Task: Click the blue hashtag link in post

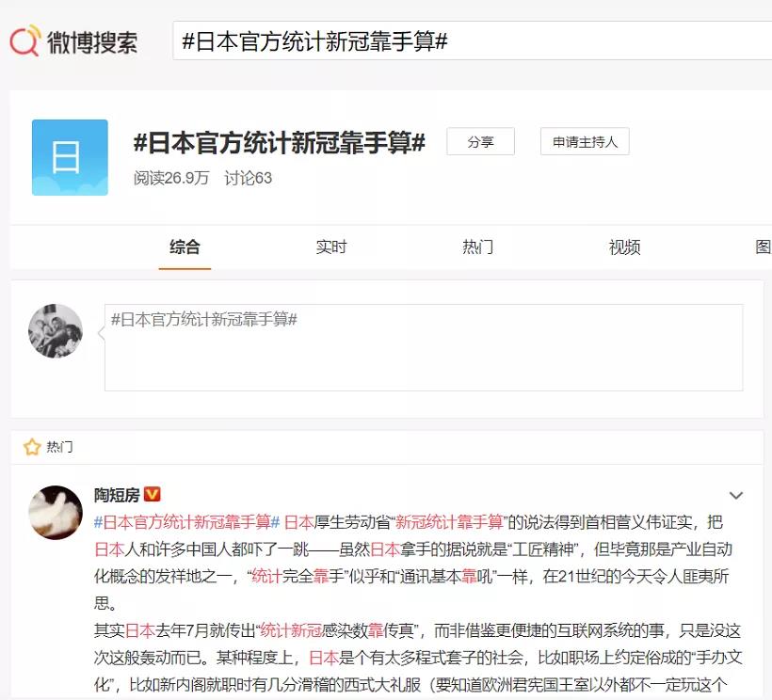Action: (187, 522)
